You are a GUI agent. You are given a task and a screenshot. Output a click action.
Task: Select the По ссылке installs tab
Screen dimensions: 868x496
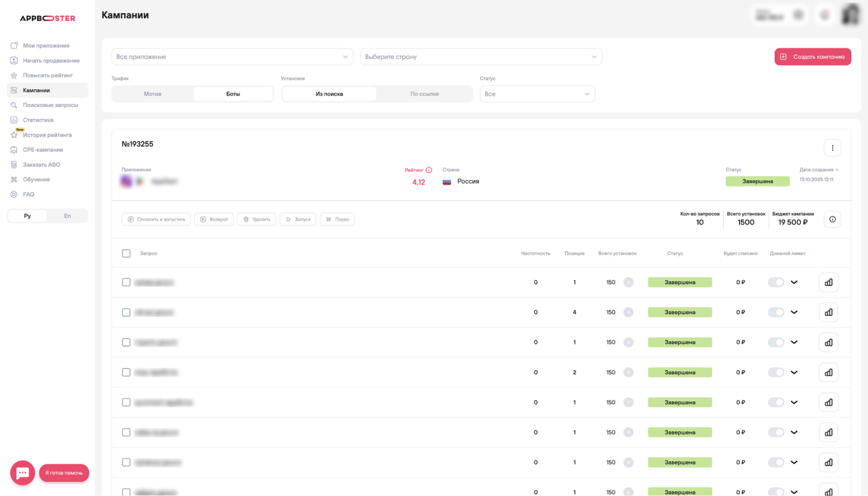point(424,94)
